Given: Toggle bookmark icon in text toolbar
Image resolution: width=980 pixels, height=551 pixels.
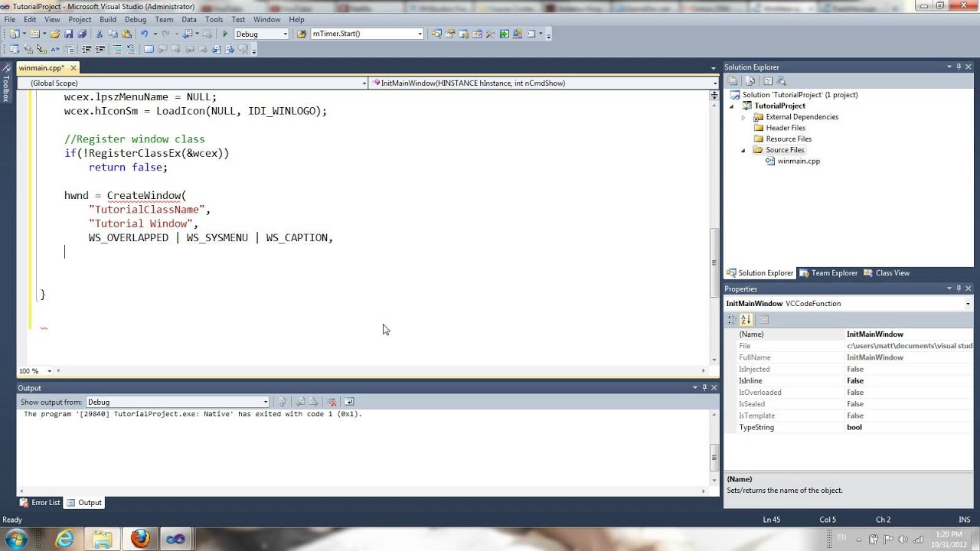Looking at the screenshot, I should pyautogui.click(x=149, y=49).
